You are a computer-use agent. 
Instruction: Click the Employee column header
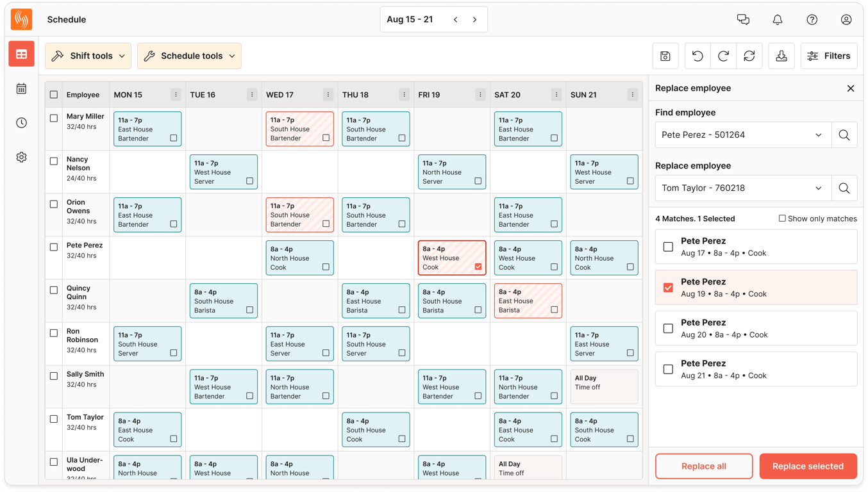tap(83, 95)
